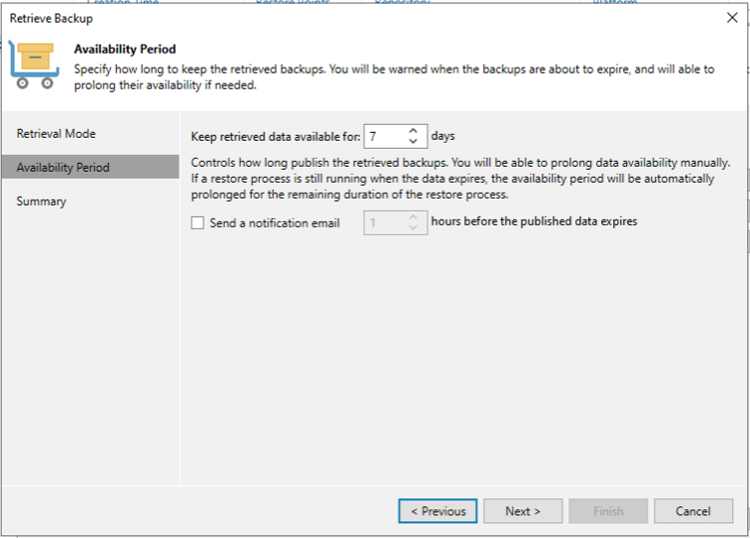This screenshot has width=750, height=538.
Task: Decrease notification hours with down arrow
Action: coord(413,228)
